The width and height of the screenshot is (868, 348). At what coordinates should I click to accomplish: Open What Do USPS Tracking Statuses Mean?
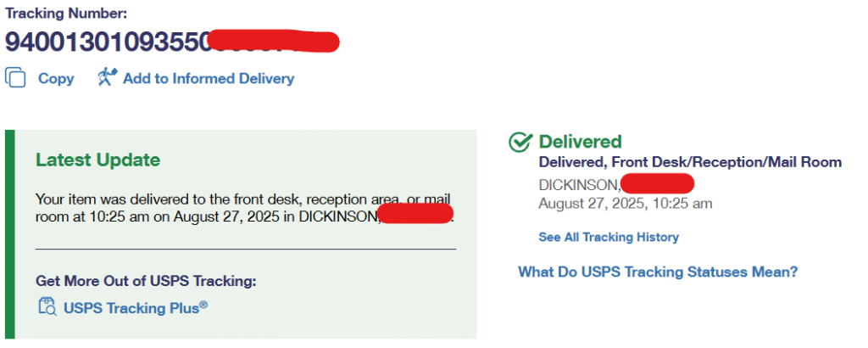[658, 272]
